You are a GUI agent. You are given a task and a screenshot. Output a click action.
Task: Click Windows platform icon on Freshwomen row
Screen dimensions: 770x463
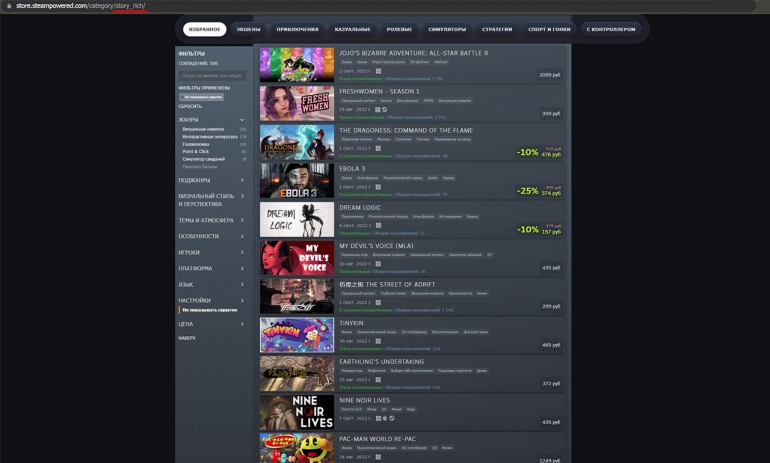point(378,109)
